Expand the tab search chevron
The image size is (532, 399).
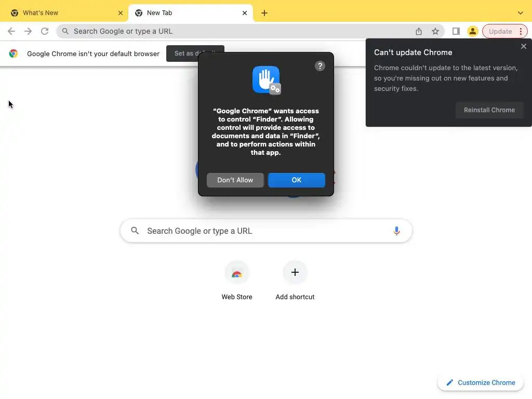521,13
